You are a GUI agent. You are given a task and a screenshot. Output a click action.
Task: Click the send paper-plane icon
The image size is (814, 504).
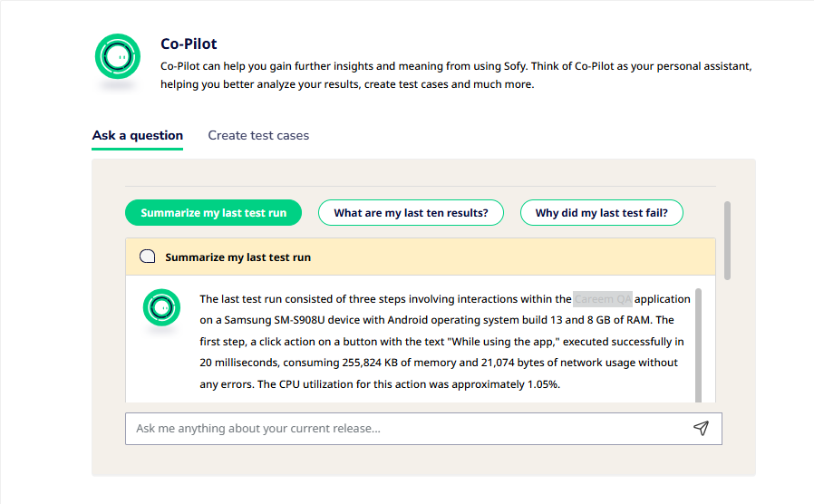pos(701,428)
